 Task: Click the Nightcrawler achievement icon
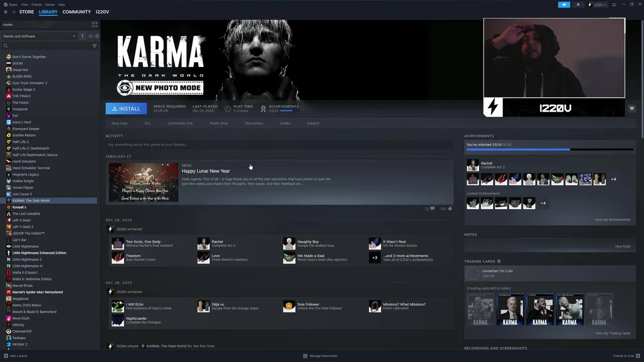tap(118, 320)
